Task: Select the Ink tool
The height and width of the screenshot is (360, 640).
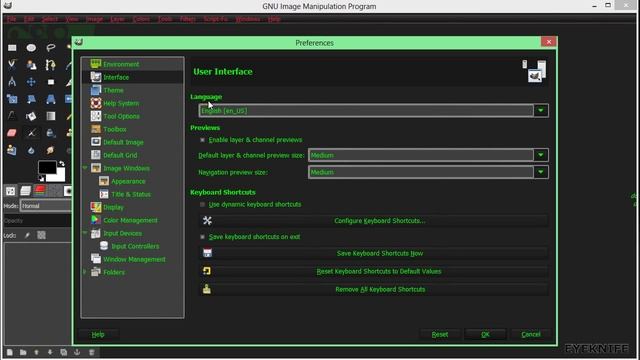Action: click(x=51, y=133)
